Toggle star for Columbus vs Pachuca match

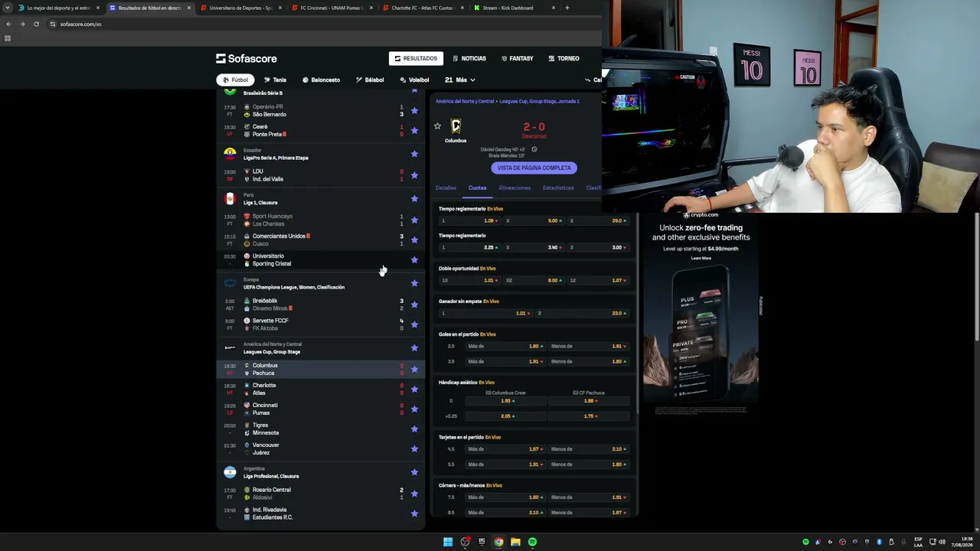point(414,369)
